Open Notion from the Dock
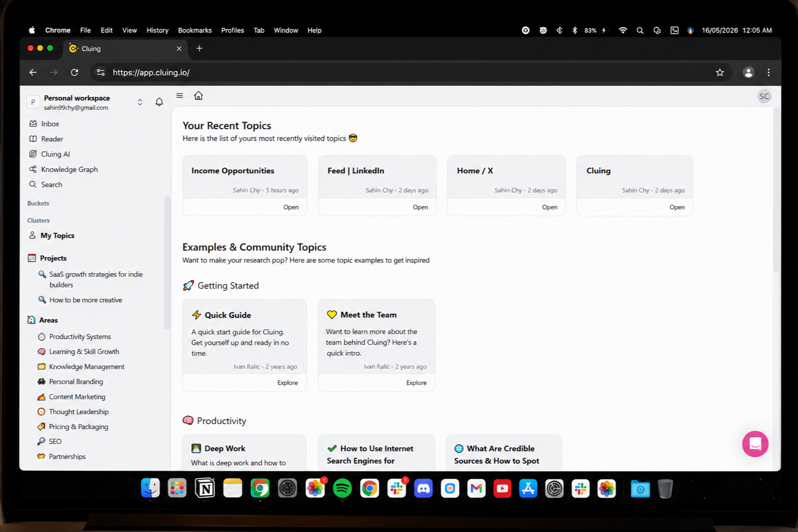This screenshot has height=532, width=798. coord(205,488)
